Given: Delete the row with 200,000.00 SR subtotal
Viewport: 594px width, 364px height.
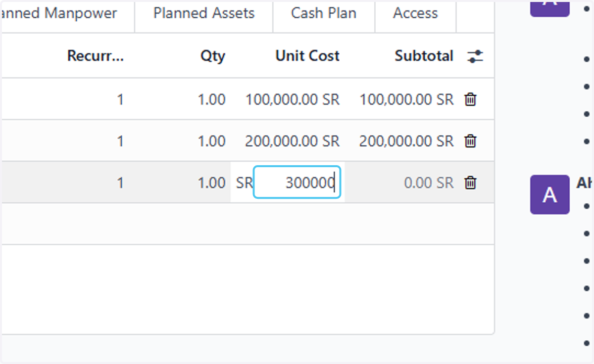Looking at the screenshot, I should pos(471,141).
